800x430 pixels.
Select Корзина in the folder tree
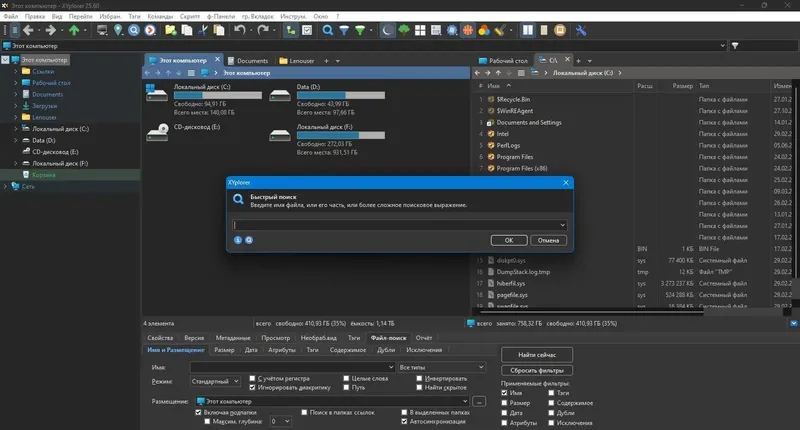click(43, 175)
